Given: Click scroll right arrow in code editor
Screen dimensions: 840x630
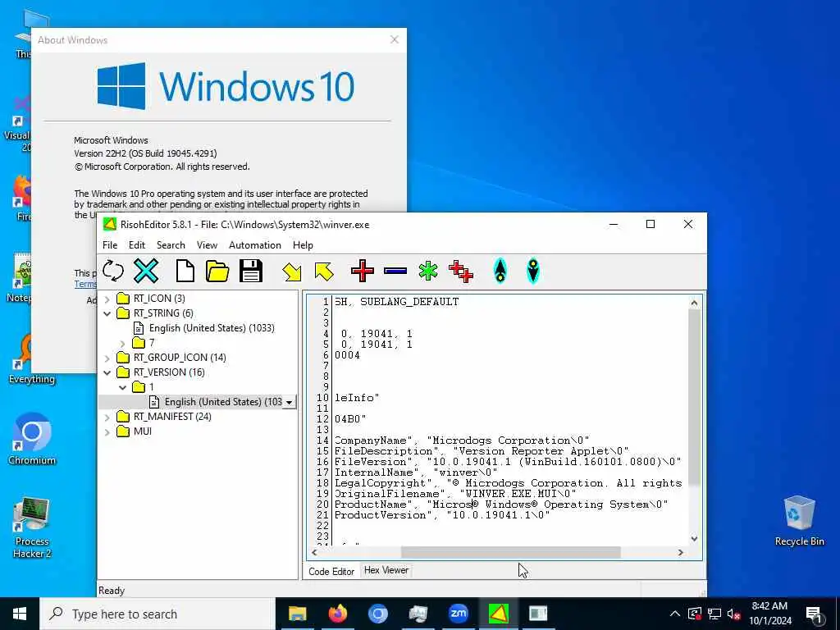Looking at the screenshot, I should point(680,552).
